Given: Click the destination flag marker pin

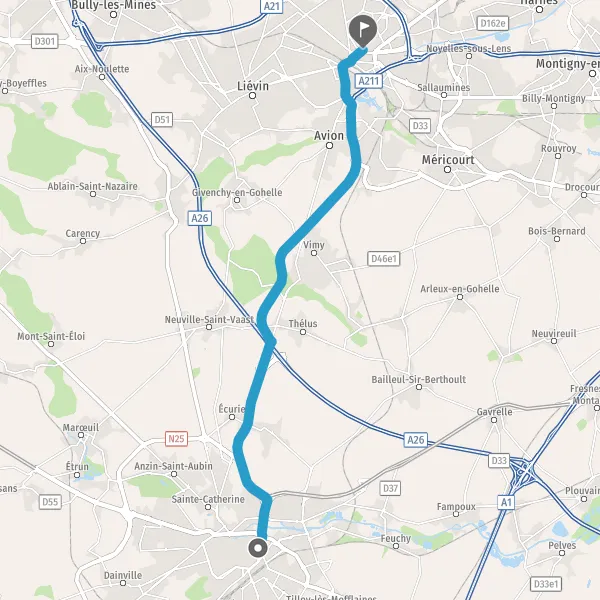Looking at the screenshot, I should coord(363,31).
